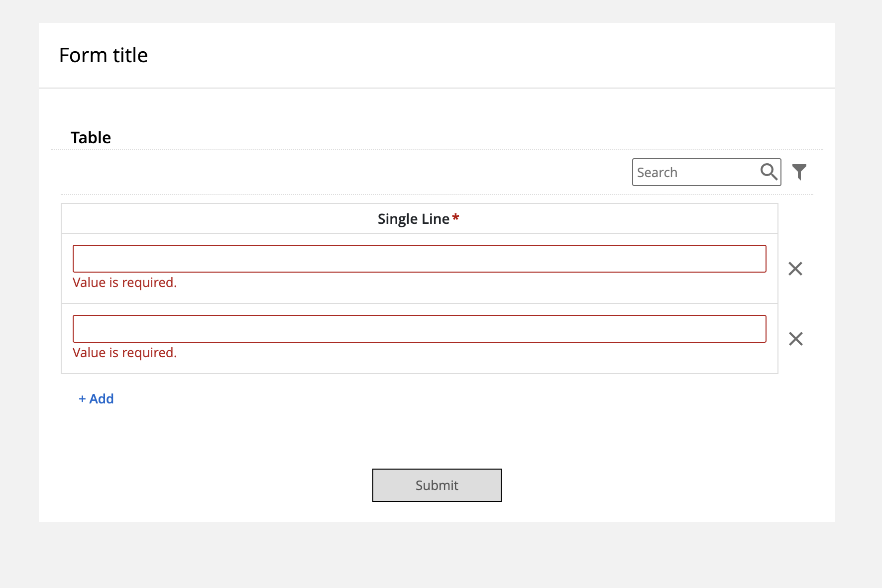Click second row's Value is required message

[124, 353]
